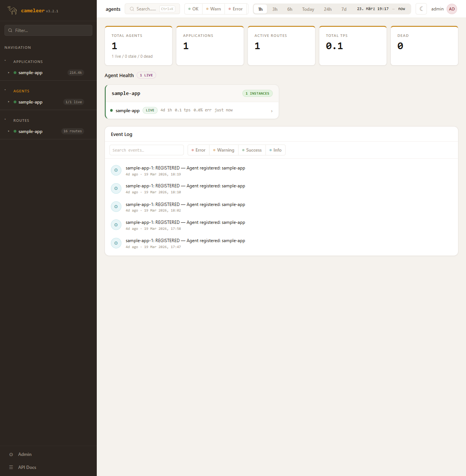The height and width of the screenshot is (476, 466).
Task: Enable the Error filter in Event Log
Action: click(198, 150)
